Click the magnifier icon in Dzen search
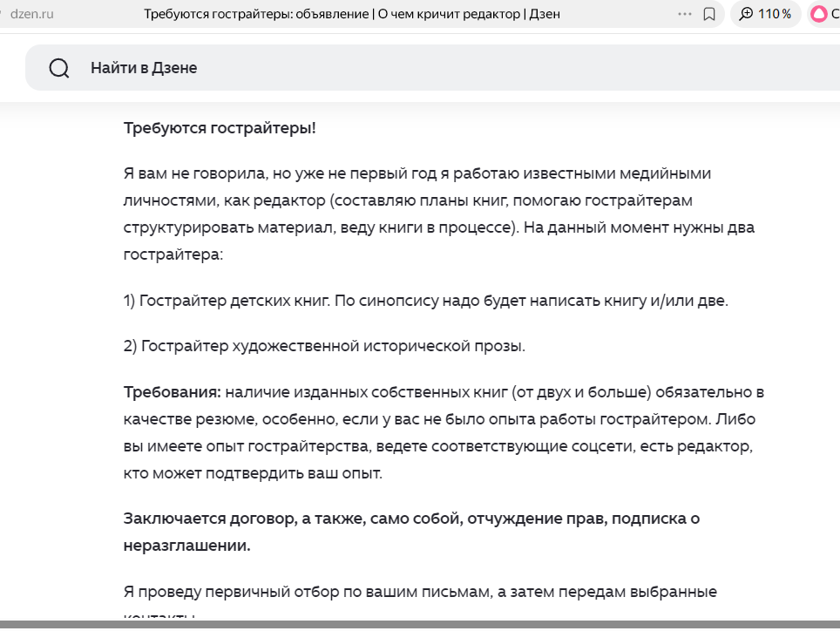Screen dimensions: 840x631 click(x=59, y=68)
